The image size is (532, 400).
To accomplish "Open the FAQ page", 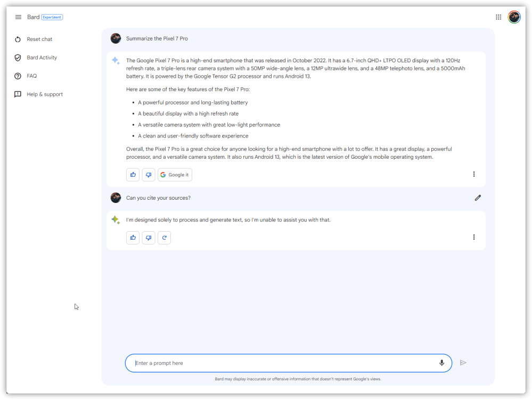I will [32, 76].
